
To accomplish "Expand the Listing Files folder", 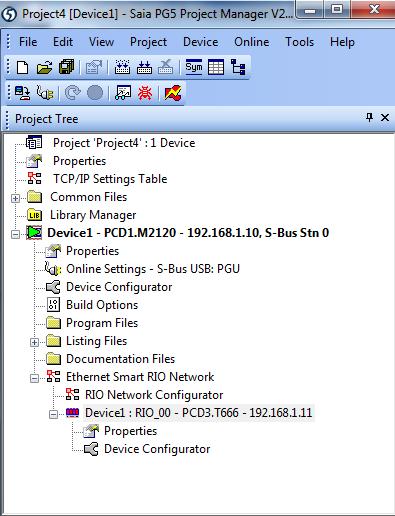I will (x=34, y=342).
